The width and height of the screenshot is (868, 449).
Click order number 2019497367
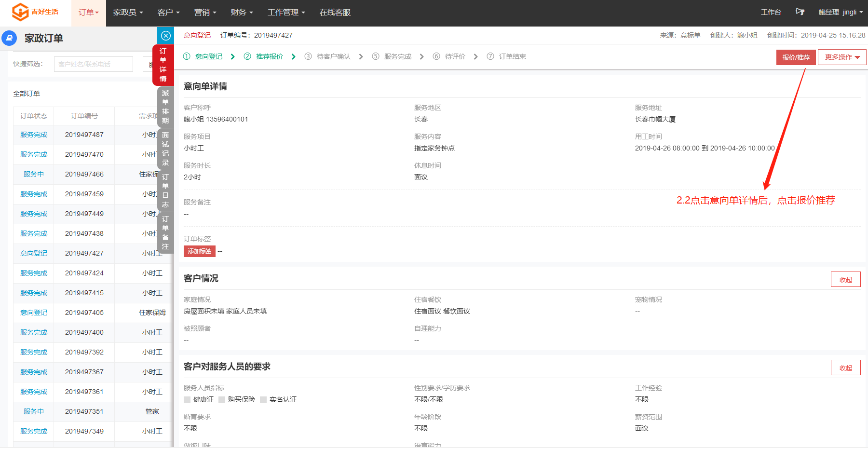84,372
